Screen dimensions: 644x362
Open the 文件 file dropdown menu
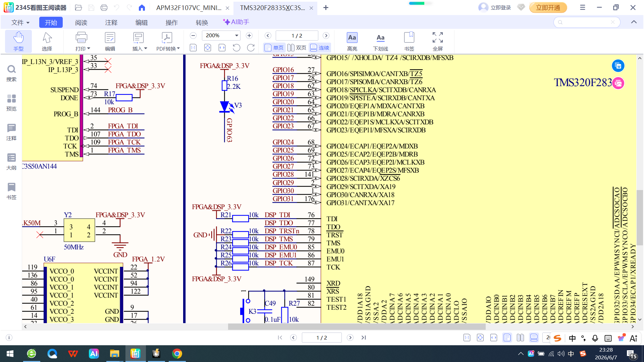pyautogui.click(x=20, y=22)
